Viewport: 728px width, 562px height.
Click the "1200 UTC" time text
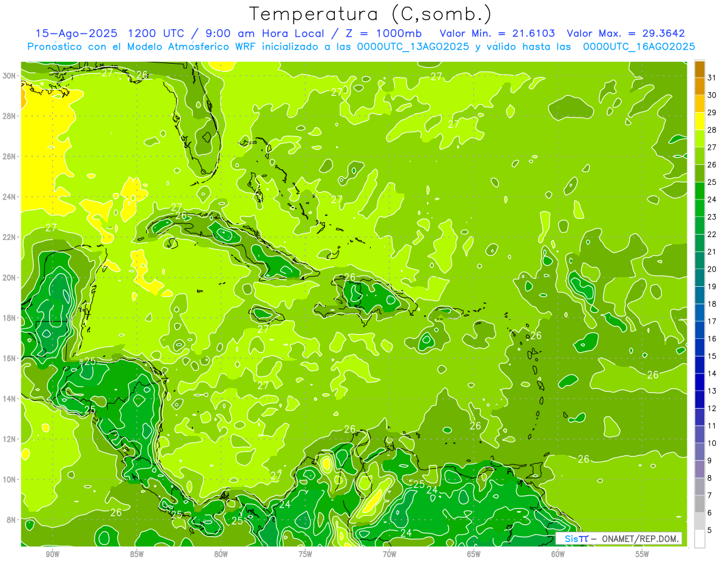(157, 33)
